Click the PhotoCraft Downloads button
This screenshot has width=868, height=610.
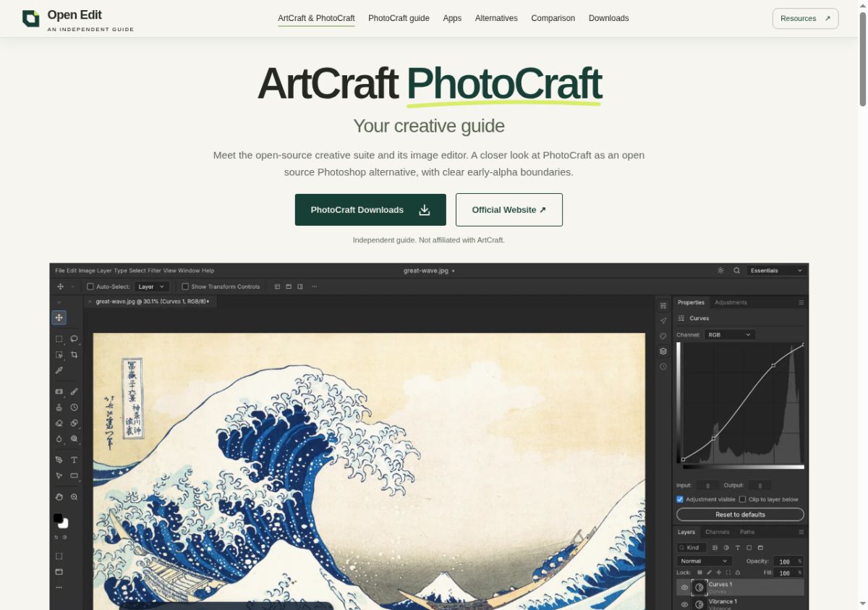click(370, 210)
